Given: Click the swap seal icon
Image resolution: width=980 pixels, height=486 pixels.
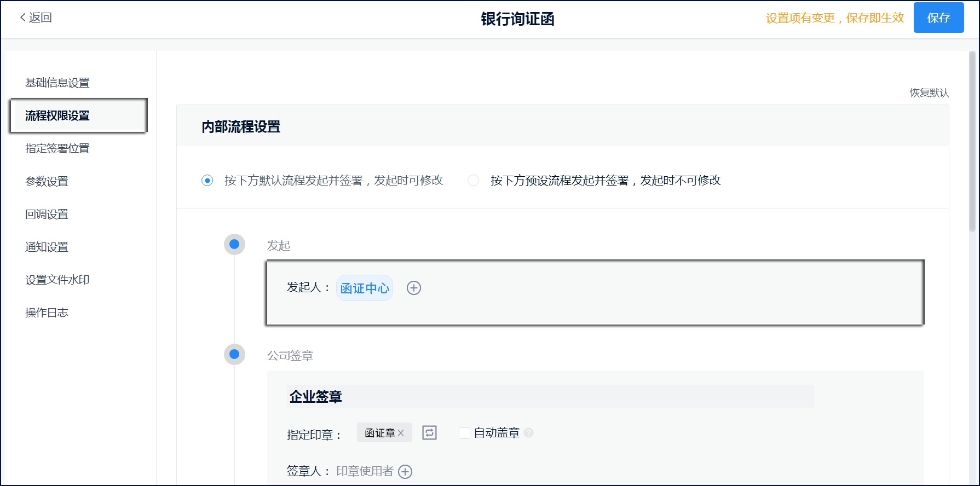Looking at the screenshot, I should (429, 433).
